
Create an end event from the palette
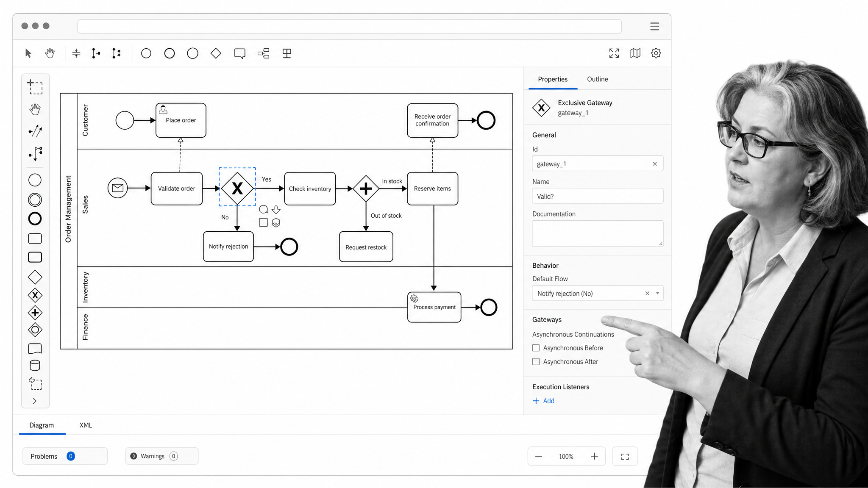click(35, 219)
